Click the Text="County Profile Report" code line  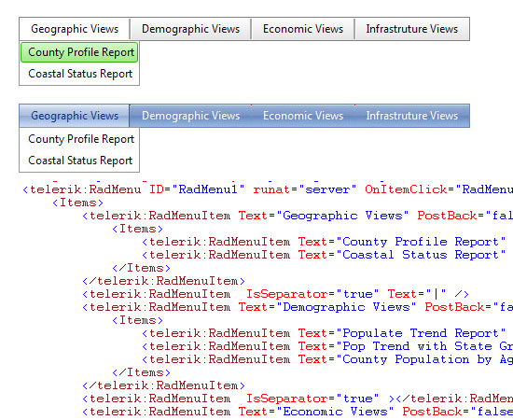(x=325, y=242)
